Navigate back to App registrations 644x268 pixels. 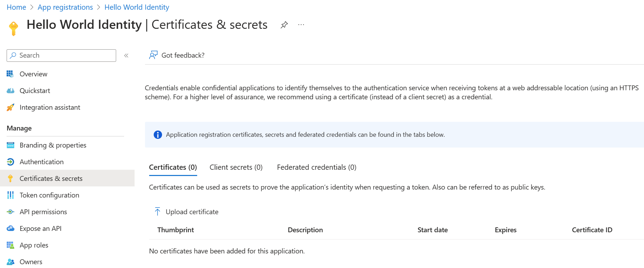point(65,7)
